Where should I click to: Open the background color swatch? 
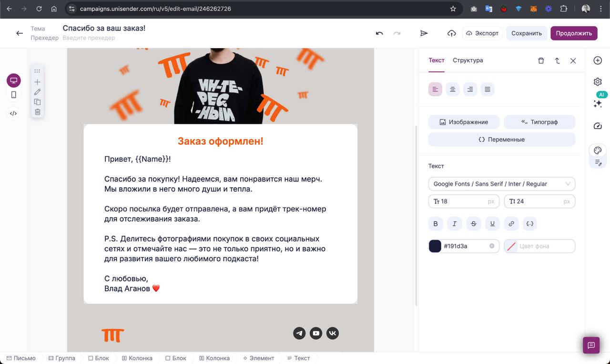pyautogui.click(x=511, y=246)
